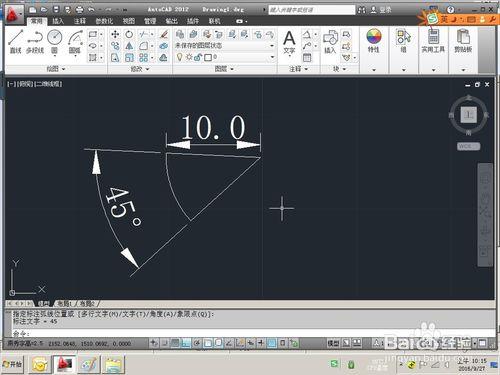Click the Save icon in quick access toolbar

pyautogui.click(x=56, y=10)
